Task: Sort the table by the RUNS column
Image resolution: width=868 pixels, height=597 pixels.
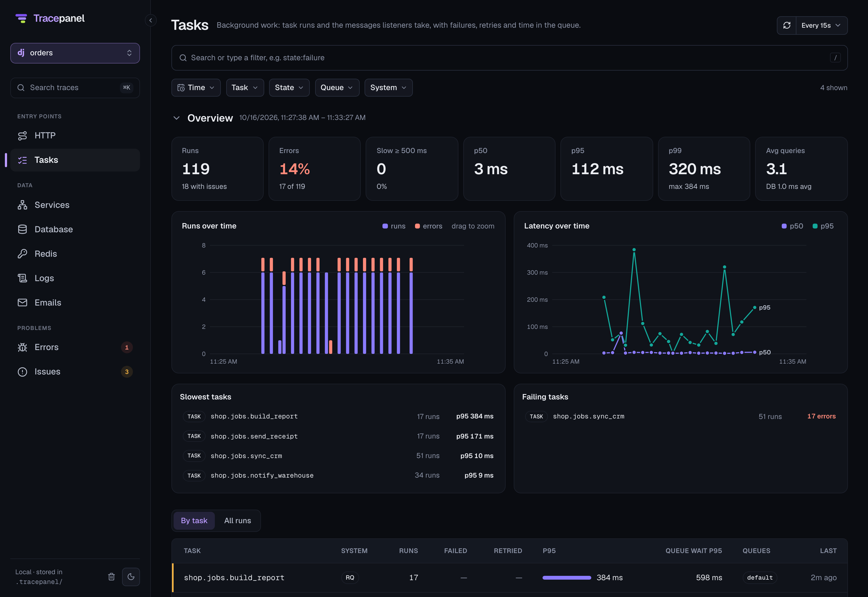Action: pos(408,551)
